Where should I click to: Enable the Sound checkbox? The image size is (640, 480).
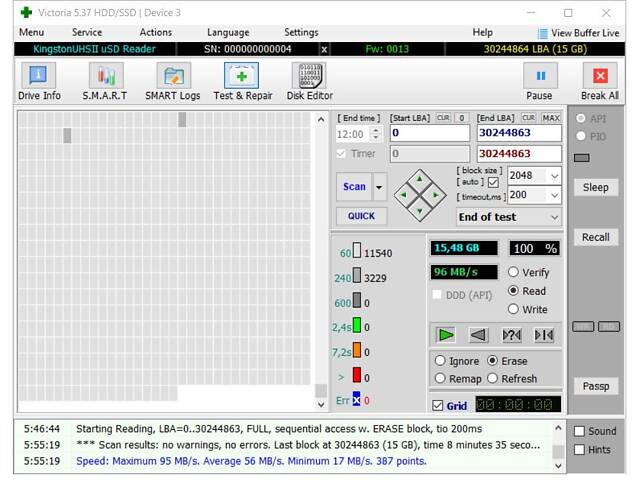click(x=581, y=431)
